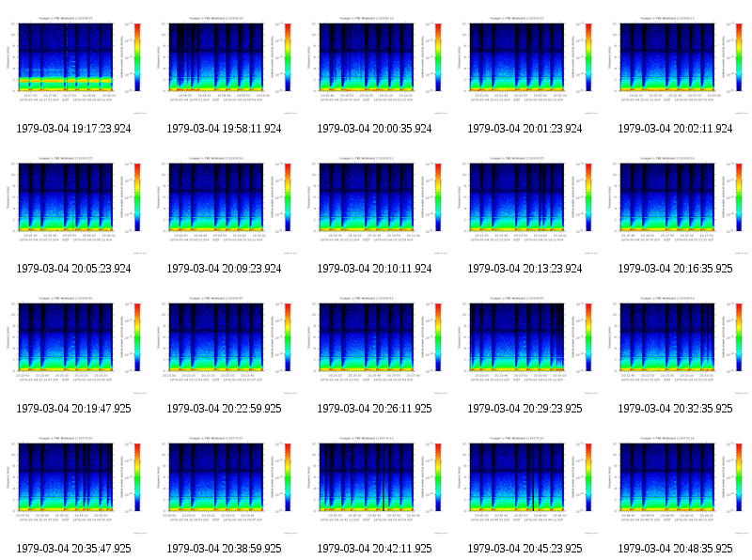Open spectrogram thumbnail for 20:01:23.924
This screenshot has width=752, height=560.
click(526, 65)
